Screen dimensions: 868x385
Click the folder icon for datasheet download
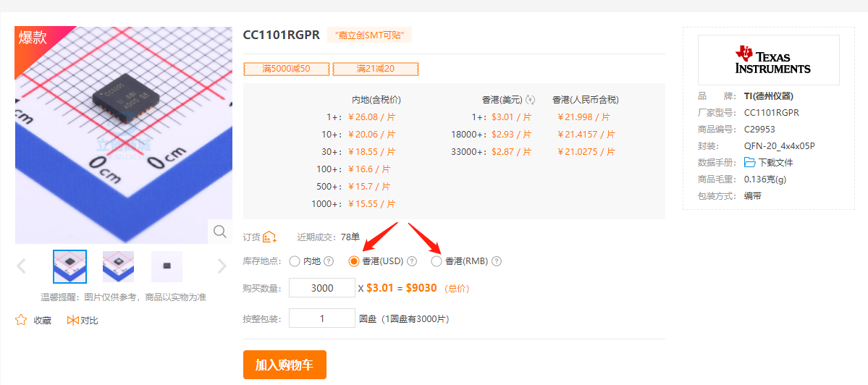point(749,163)
